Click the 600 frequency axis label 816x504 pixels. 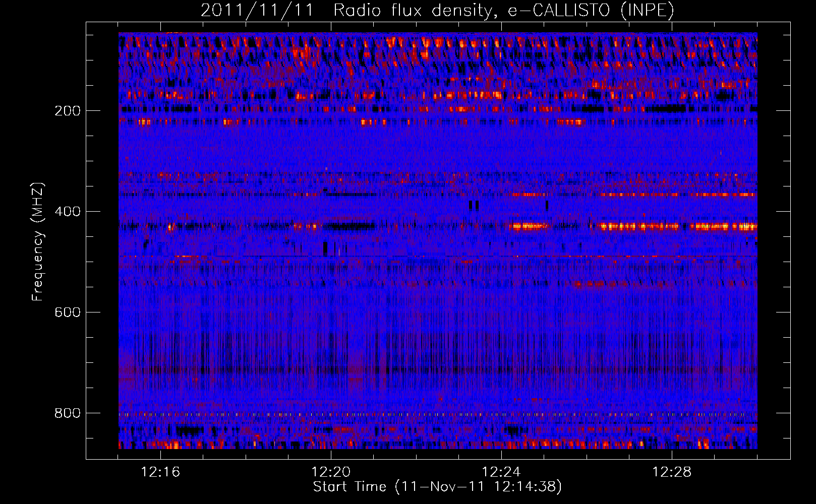[x=68, y=312]
